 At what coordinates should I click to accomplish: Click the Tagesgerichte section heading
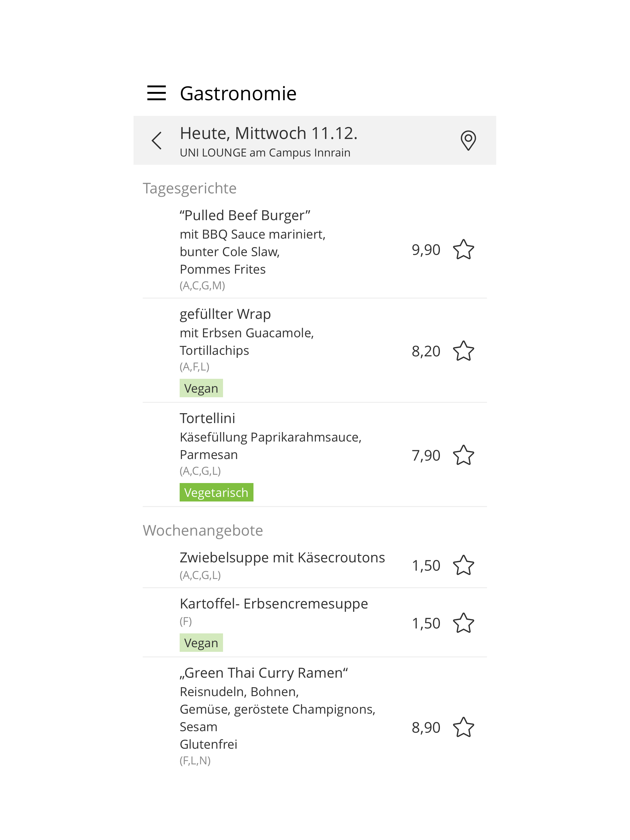click(189, 188)
